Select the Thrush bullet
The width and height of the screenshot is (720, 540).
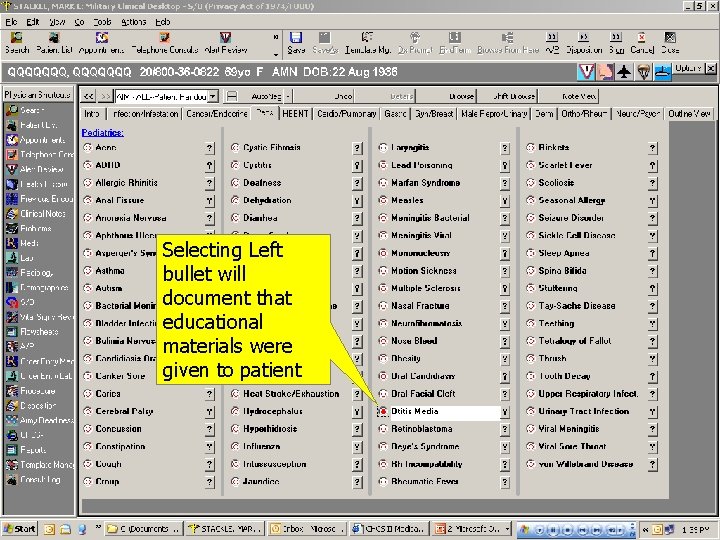pos(530,358)
